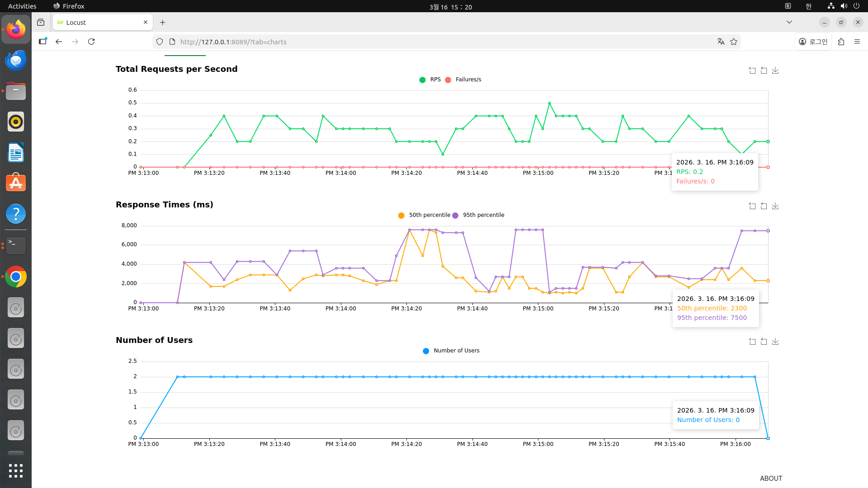Toggle 95th percentile series visibility
Screen dimensions: 868x488
point(478,215)
